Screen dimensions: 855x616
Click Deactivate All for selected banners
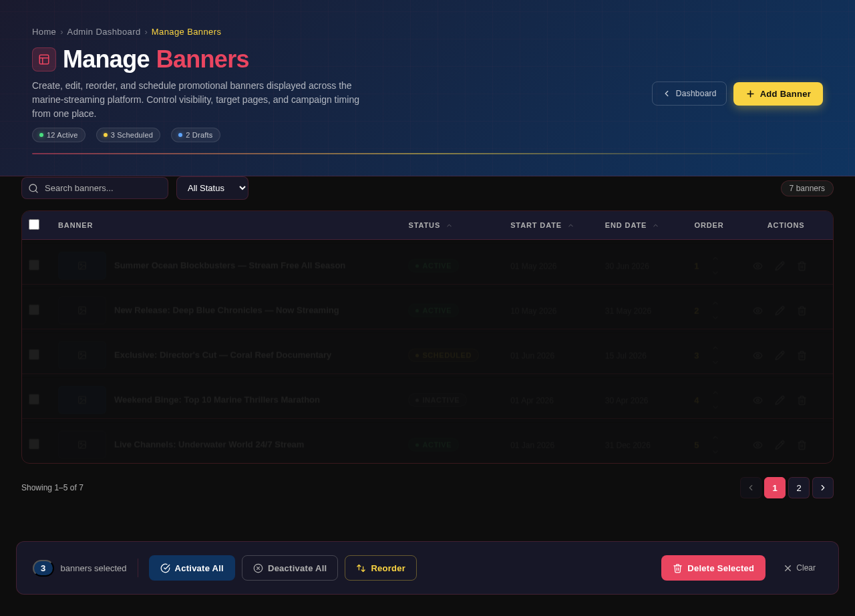point(290,568)
